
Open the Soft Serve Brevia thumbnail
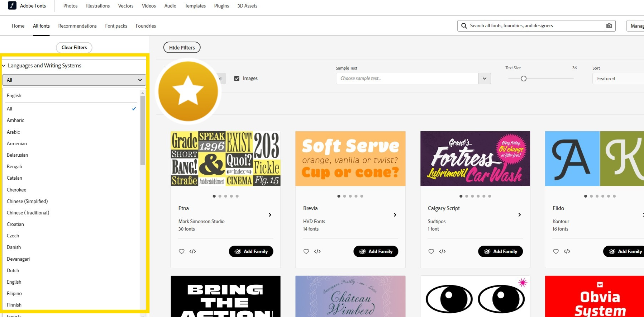click(x=350, y=158)
